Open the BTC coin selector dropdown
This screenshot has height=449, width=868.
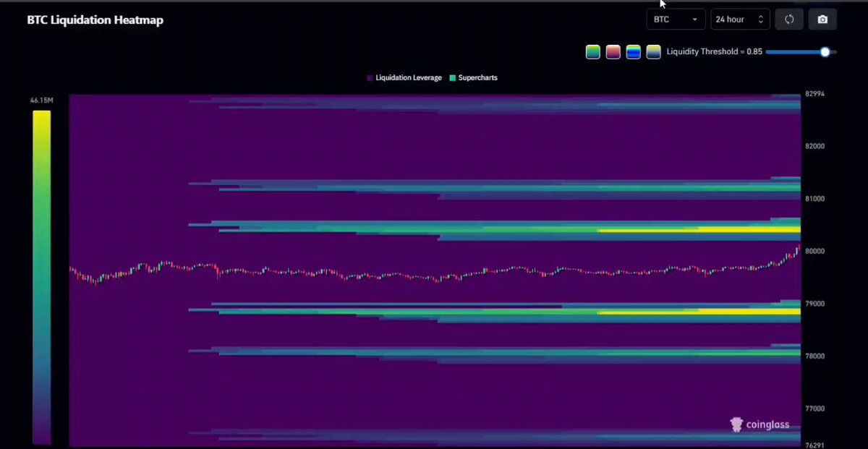676,20
